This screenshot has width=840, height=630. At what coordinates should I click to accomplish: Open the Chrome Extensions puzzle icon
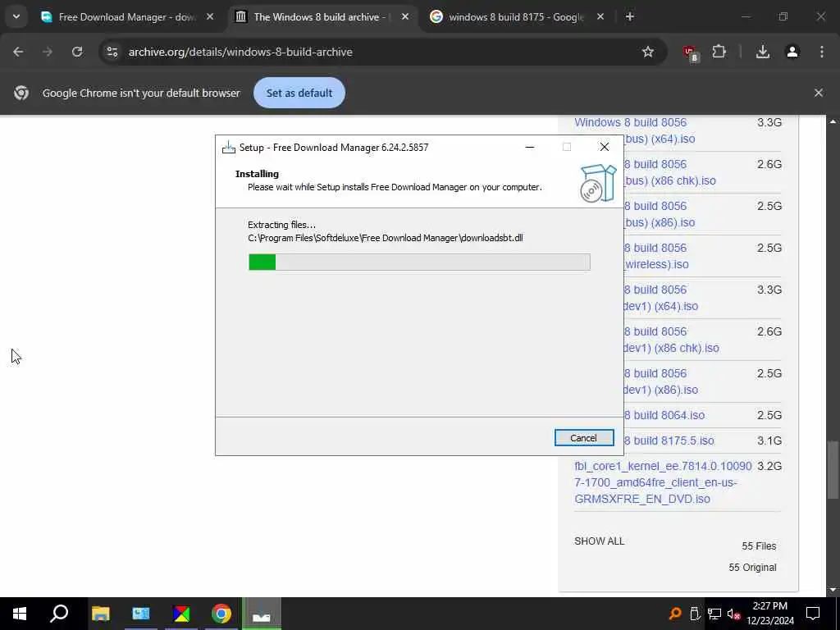pyautogui.click(x=719, y=52)
